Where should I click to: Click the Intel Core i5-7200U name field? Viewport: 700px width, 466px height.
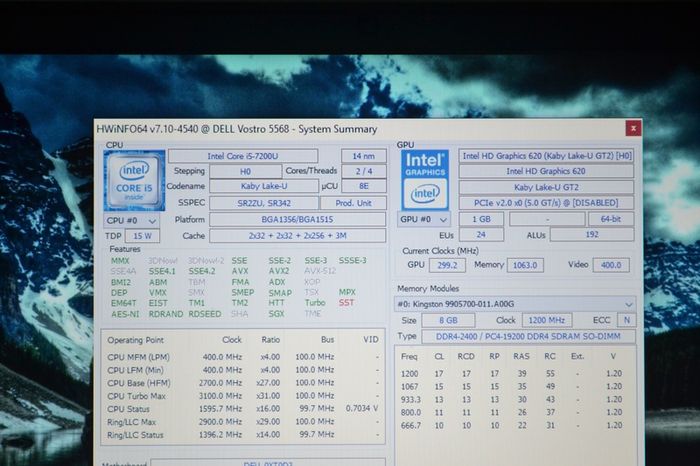pos(243,156)
